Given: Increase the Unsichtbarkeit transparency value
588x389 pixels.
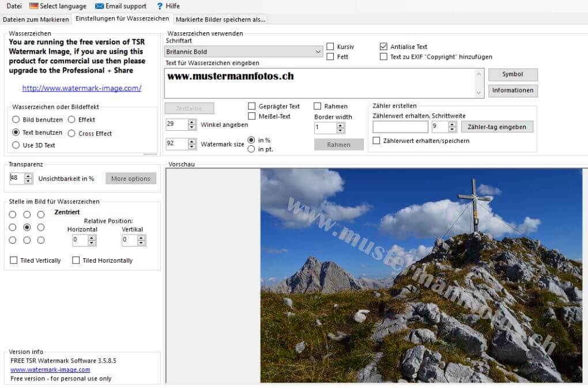Looking at the screenshot, I should point(28,176).
